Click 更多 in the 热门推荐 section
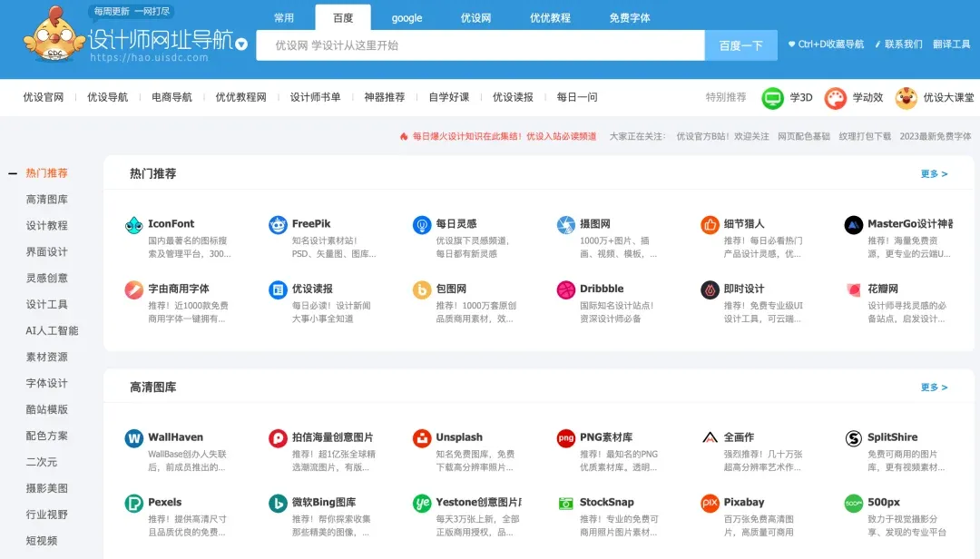The image size is (980, 559). tap(934, 174)
